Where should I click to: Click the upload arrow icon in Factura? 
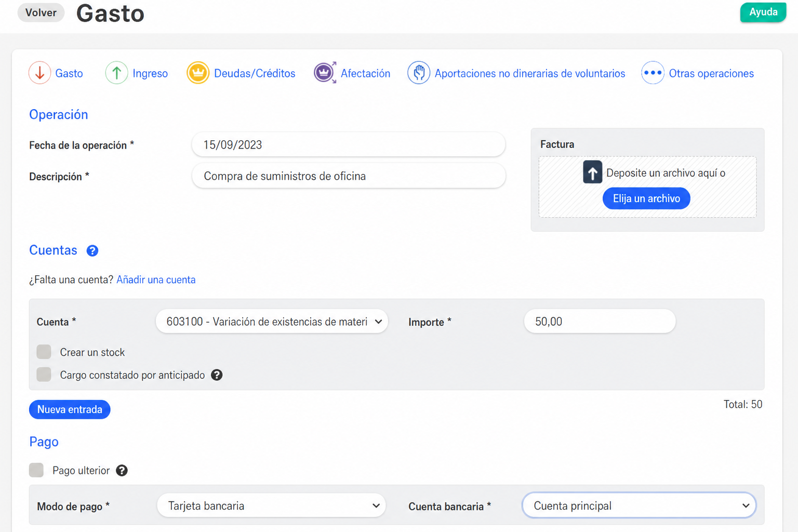592,172
